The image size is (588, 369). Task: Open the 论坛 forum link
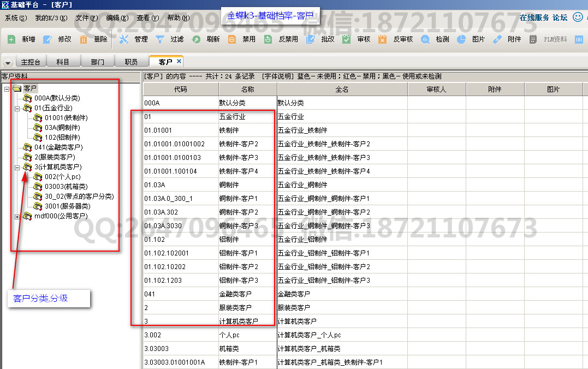click(560, 17)
